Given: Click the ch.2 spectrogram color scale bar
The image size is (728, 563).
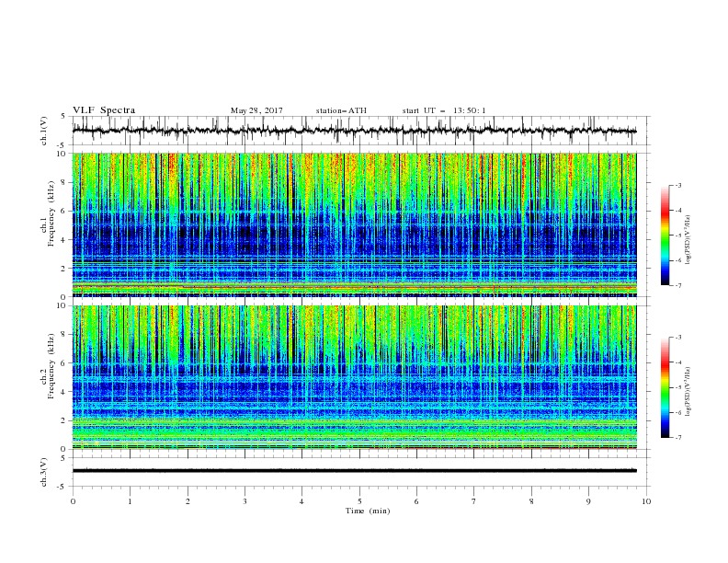Looking at the screenshot, I should pos(665,387).
